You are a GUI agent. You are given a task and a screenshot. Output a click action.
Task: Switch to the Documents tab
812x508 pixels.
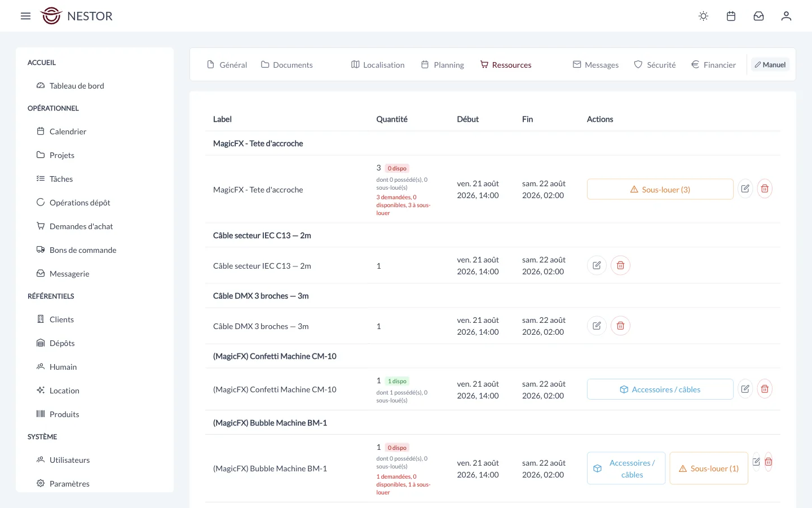[x=287, y=65]
